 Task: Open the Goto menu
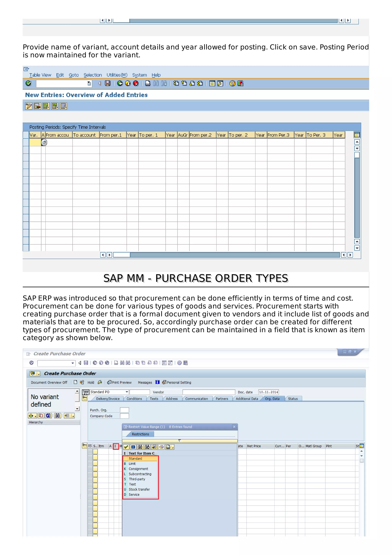pos(74,75)
